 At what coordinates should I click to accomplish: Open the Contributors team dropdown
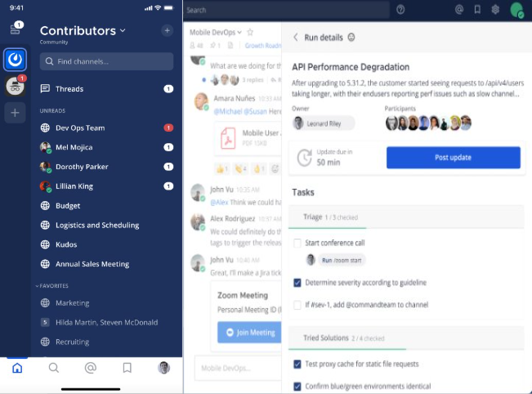[83, 31]
